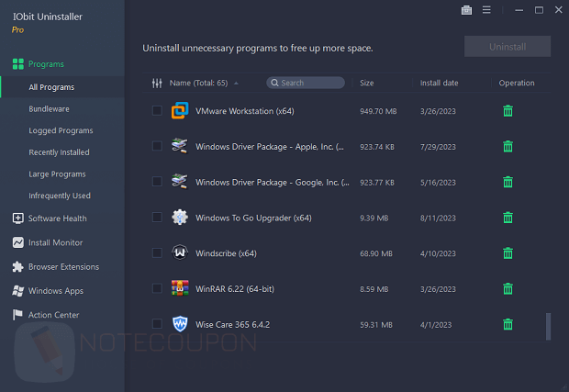This screenshot has width=569, height=392.
Task: Click the 4/1/2023 install date
Action: click(x=436, y=324)
